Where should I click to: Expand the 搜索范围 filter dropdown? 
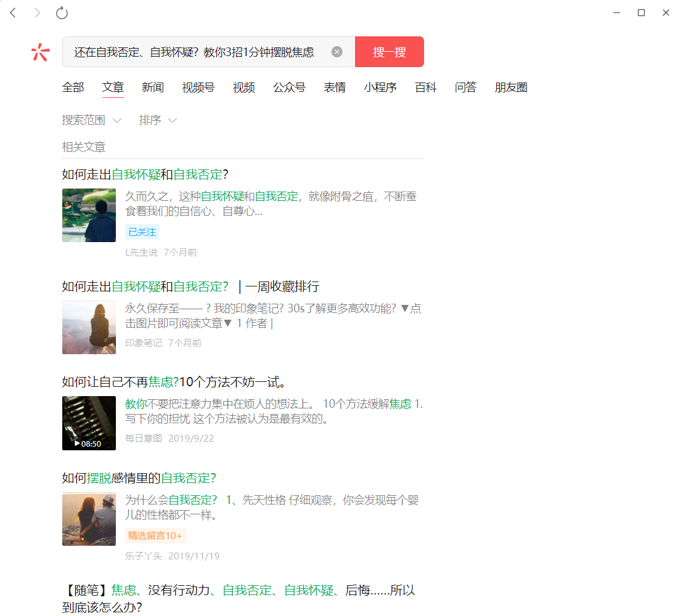pyautogui.click(x=92, y=120)
